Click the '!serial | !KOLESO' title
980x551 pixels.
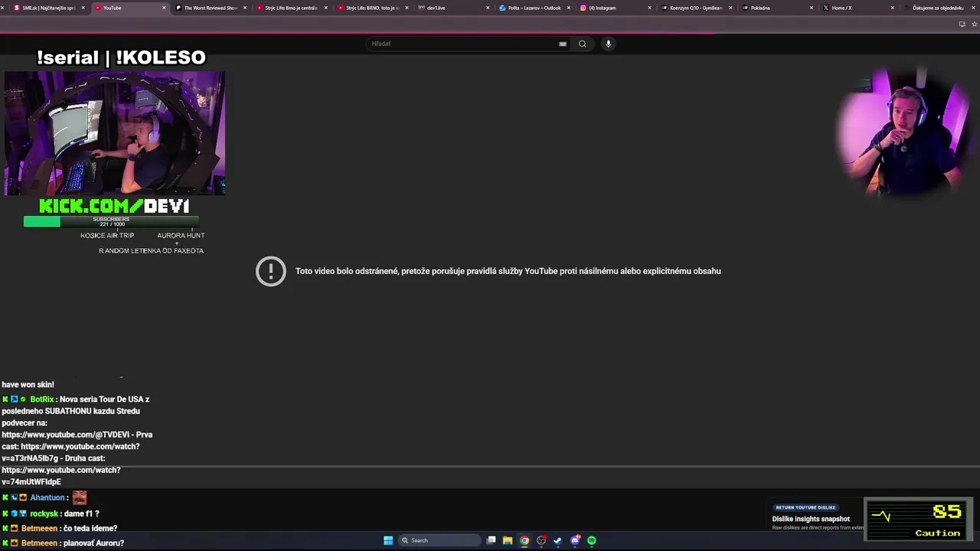point(121,57)
